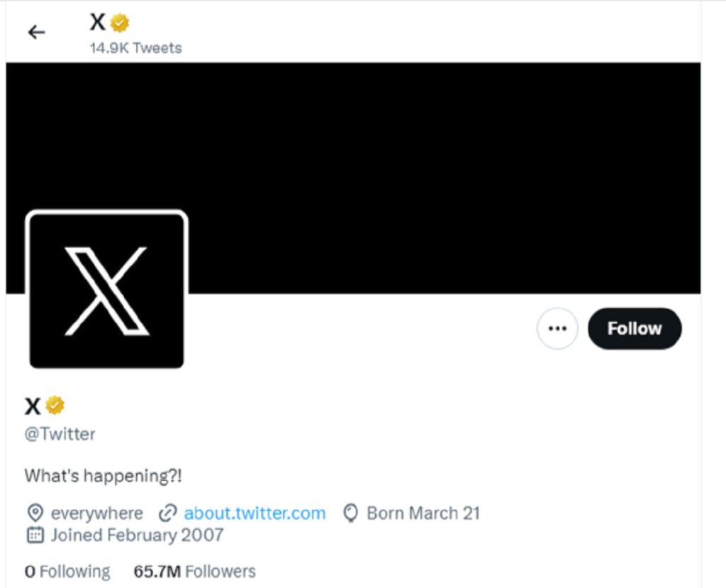Image resolution: width=726 pixels, height=588 pixels.
Task: Follow the X account
Action: click(634, 328)
